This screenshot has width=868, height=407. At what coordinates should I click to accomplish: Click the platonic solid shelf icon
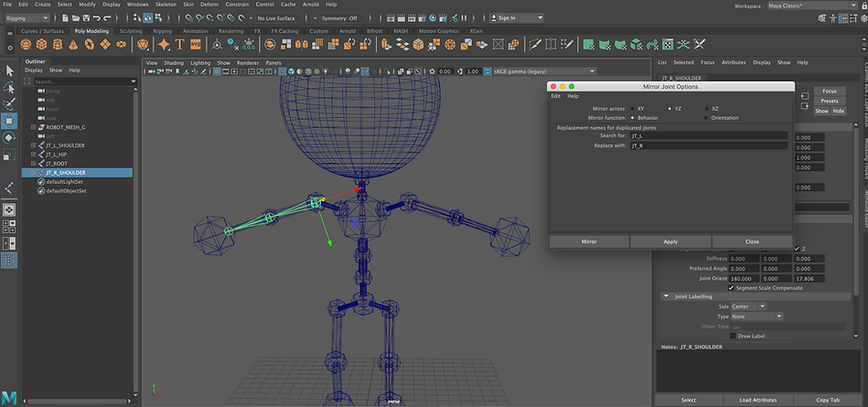coord(143,44)
